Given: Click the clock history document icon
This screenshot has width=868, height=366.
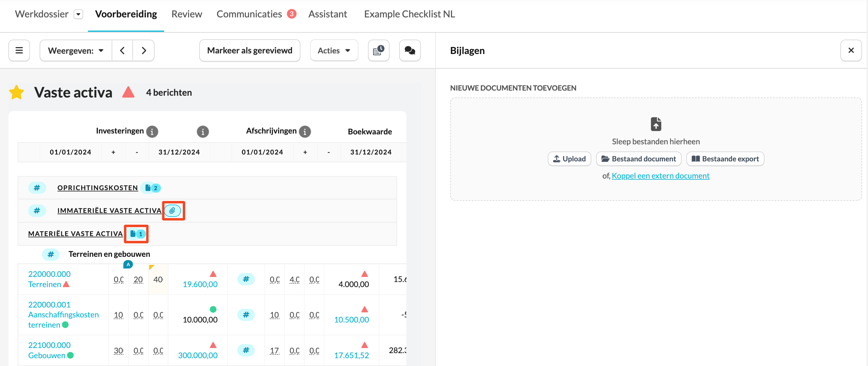Looking at the screenshot, I should coord(378,50).
